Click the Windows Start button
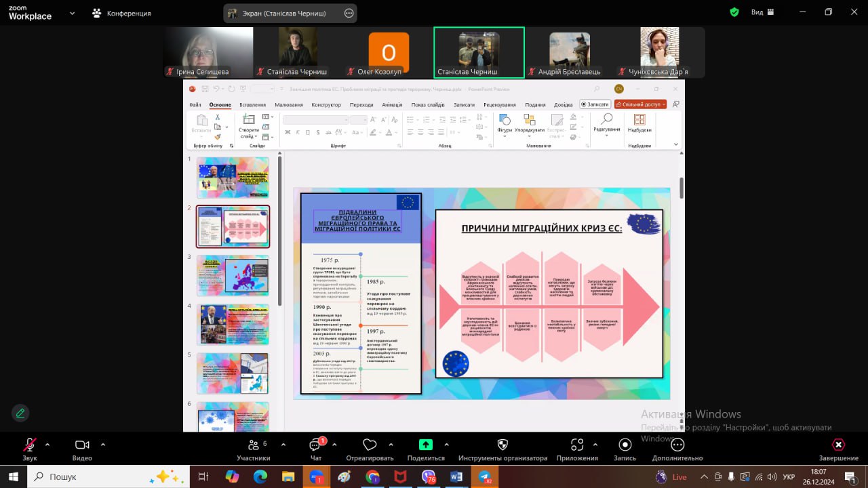 point(13,477)
